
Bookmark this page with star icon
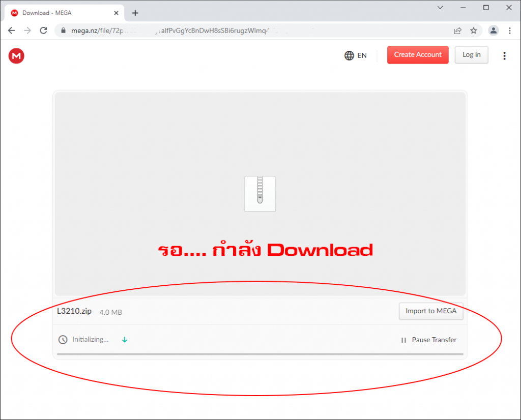pyautogui.click(x=474, y=31)
